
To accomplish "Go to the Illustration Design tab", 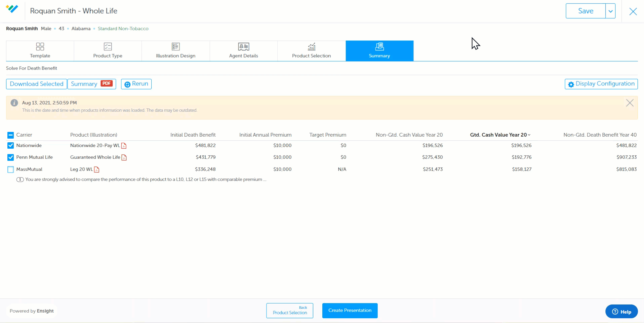I will 175,51.
